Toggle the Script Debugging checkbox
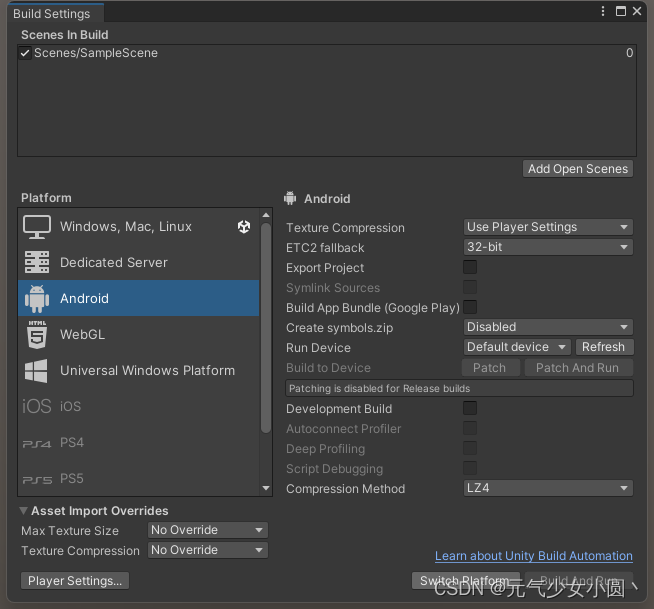654x609 pixels. [470, 468]
